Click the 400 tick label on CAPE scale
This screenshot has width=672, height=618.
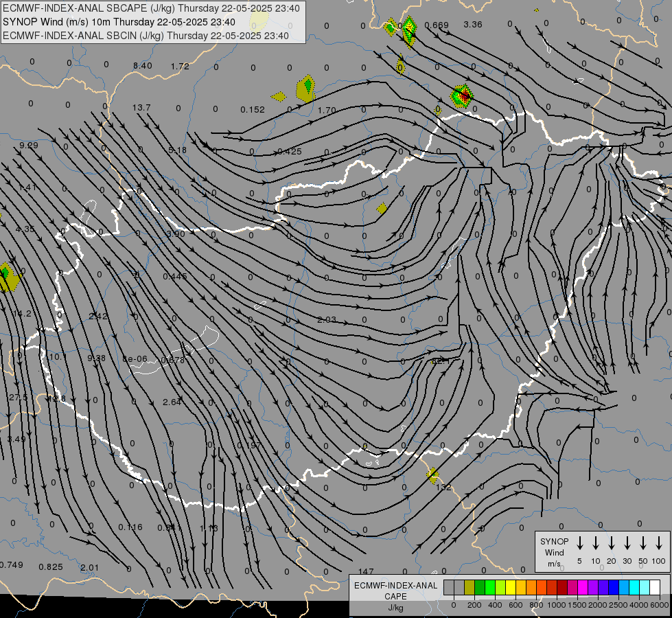point(495,605)
